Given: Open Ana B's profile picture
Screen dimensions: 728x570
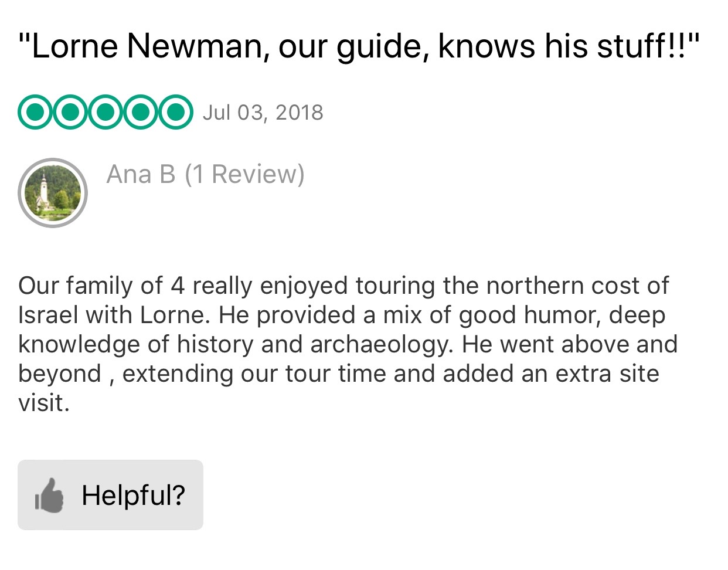Looking at the screenshot, I should (x=53, y=193).
